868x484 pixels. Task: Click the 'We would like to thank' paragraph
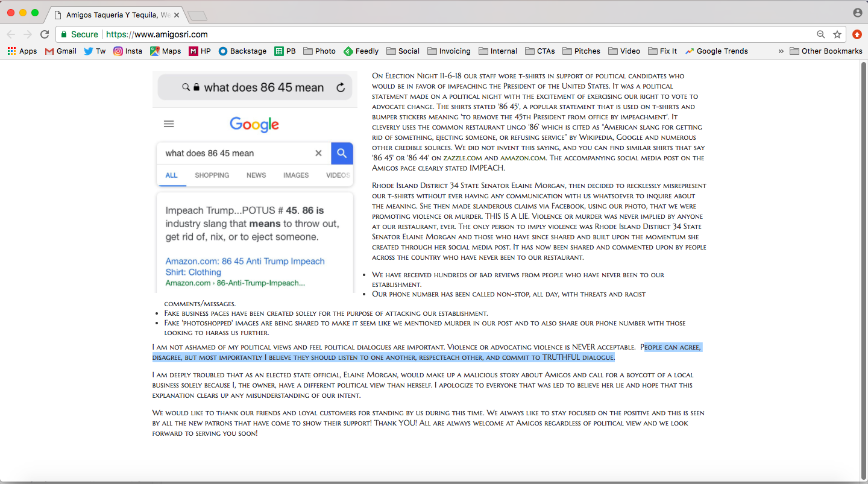429,423
